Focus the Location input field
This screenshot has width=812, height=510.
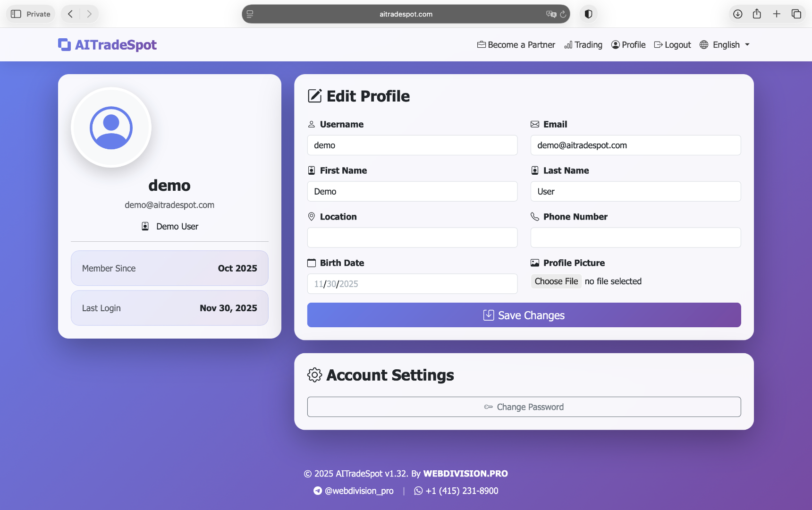point(412,238)
